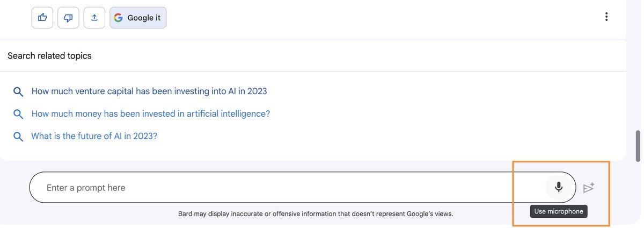This screenshot has width=644, height=228.
Task: Focus the Enter a prompt here field
Action: click(x=268, y=188)
